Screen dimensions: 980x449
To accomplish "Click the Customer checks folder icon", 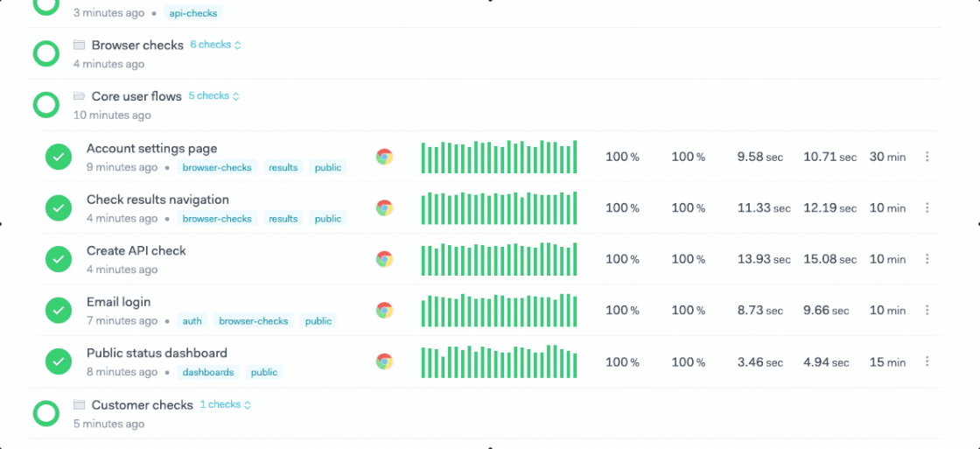I will (x=80, y=404).
